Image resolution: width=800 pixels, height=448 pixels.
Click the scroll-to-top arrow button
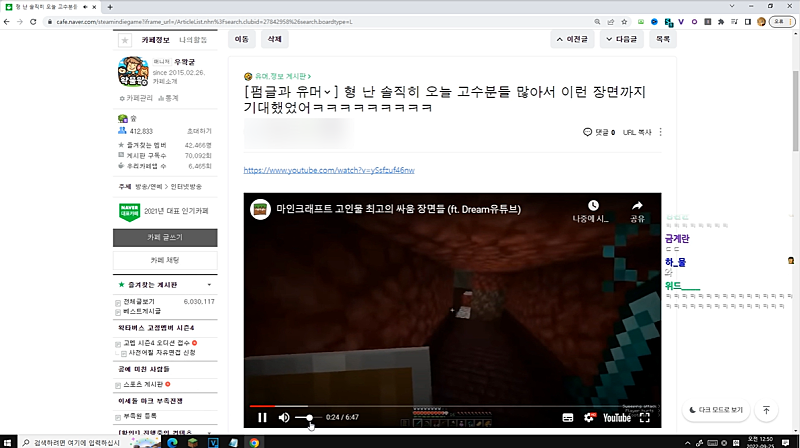click(x=767, y=410)
